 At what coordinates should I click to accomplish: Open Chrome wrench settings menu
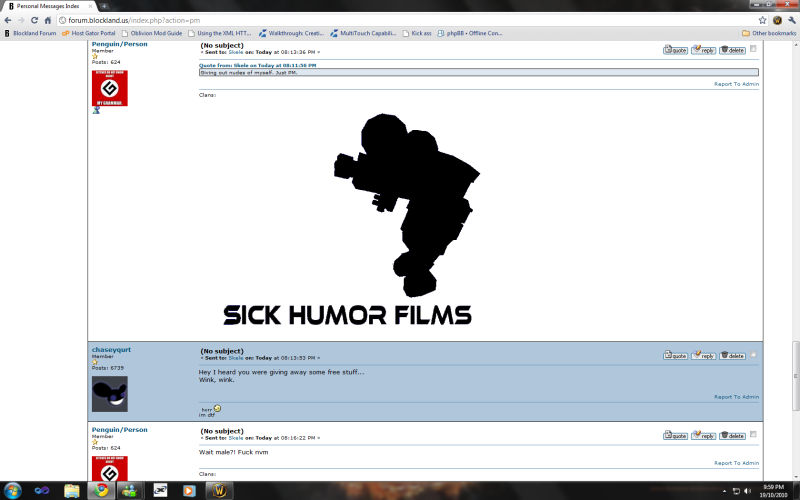click(x=791, y=20)
